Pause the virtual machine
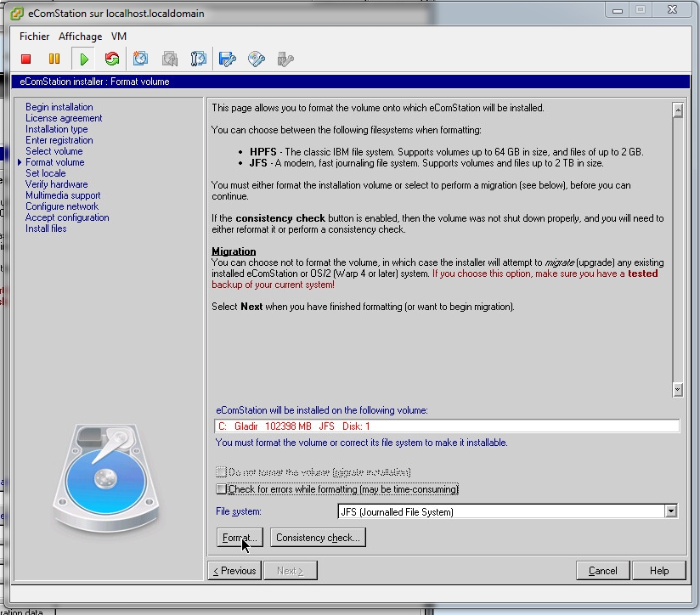The image size is (700, 615). (x=54, y=59)
